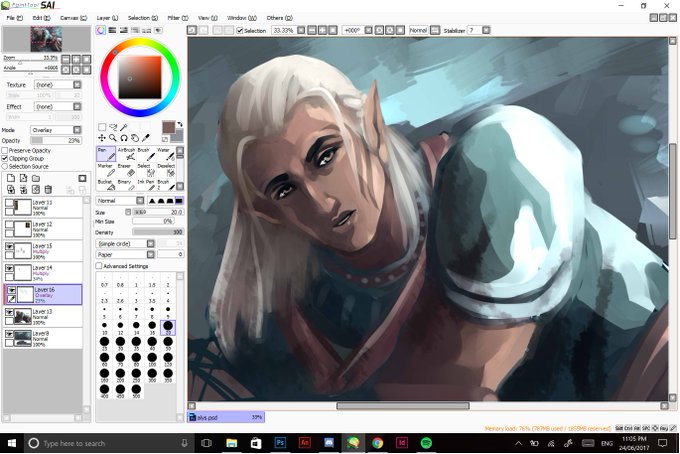Delete the selected layer with trash icon
The image size is (680, 454).
point(48,189)
